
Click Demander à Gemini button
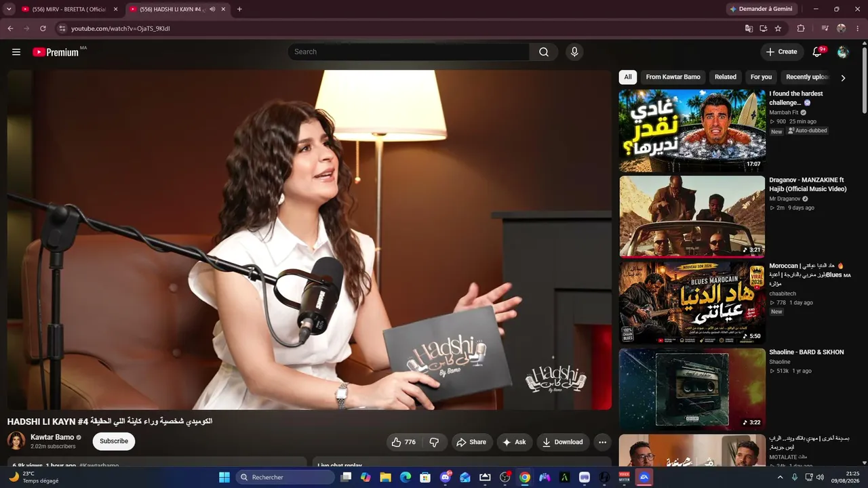pos(763,9)
